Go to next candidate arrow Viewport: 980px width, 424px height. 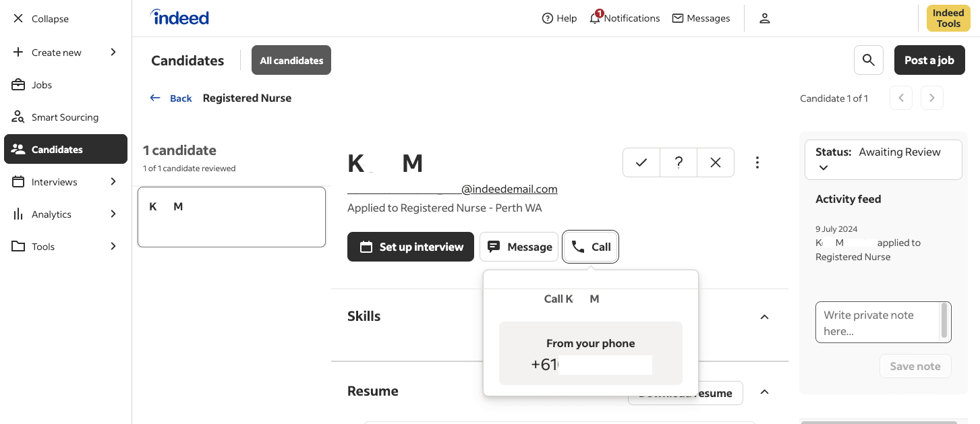[931, 98]
